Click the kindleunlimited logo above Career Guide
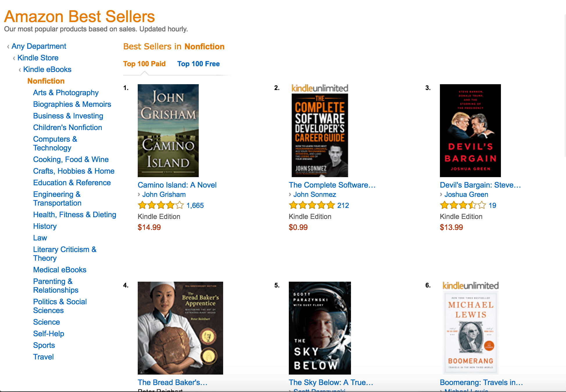 [320, 88]
